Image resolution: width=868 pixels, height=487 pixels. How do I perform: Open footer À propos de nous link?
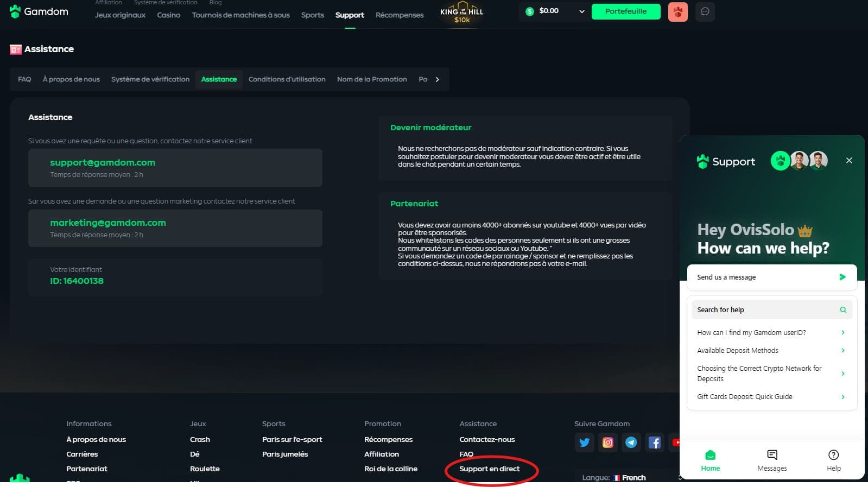click(x=96, y=439)
